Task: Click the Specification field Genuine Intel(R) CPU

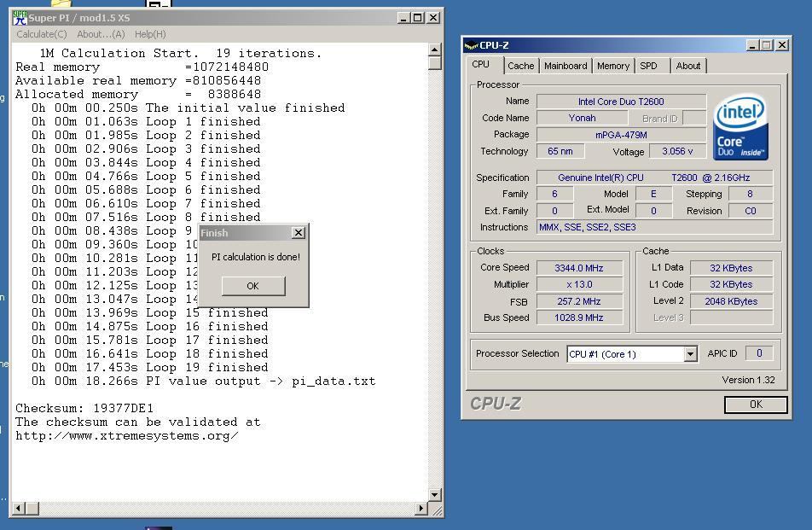Action: 654,178
